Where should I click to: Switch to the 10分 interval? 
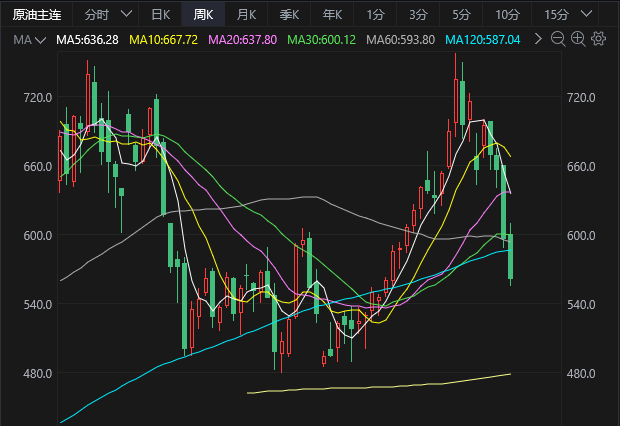tap(507, 15)
